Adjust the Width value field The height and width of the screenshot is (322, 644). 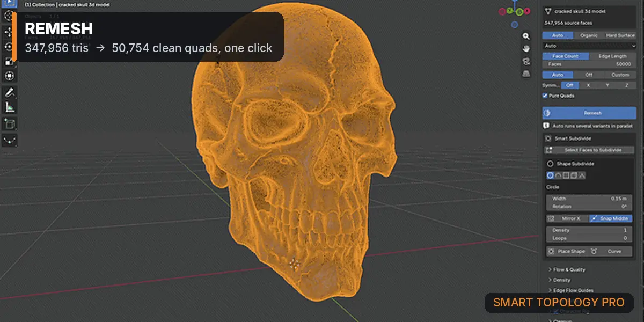click(x=589, y=199)
